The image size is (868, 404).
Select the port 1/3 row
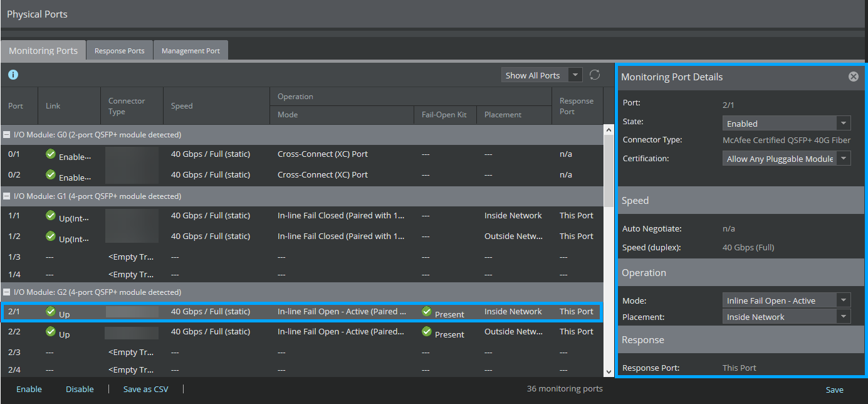click(x=302, y=257)
